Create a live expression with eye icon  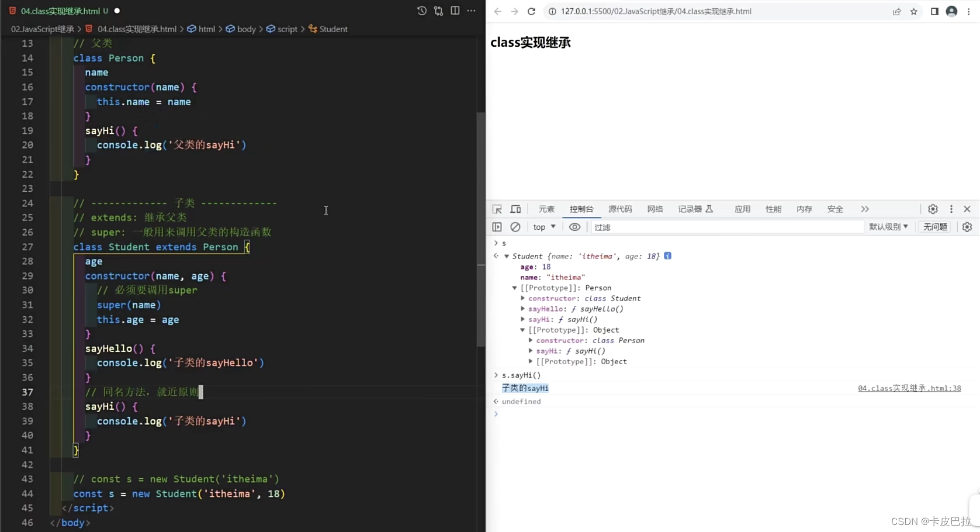[x=574, y=227]
